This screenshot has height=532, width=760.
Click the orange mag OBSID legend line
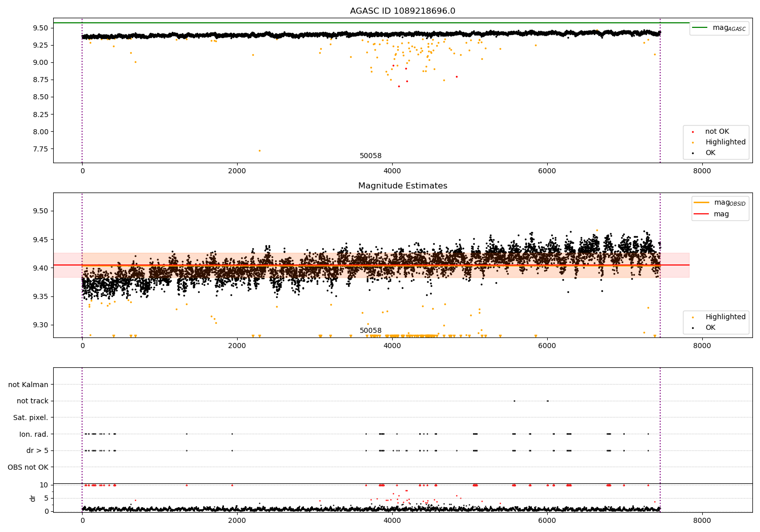(x=701, y=203)
